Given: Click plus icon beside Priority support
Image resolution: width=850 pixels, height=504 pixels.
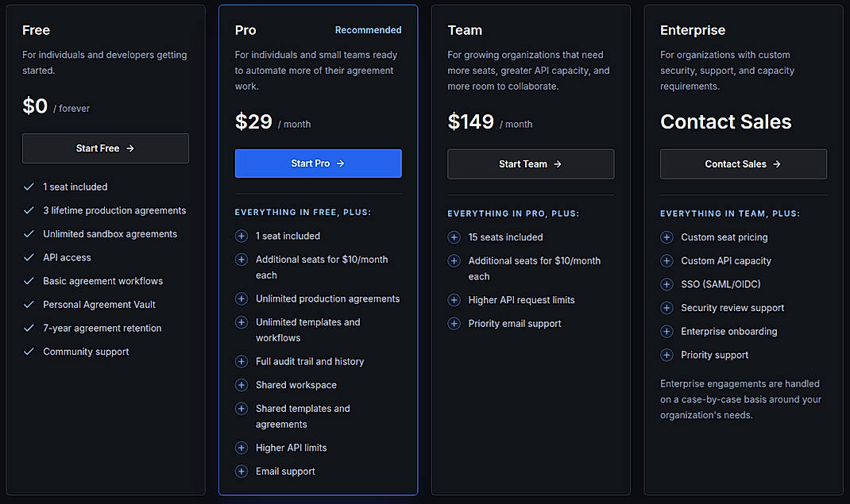Looking at the screenshot, I should [x=666, y=355].
